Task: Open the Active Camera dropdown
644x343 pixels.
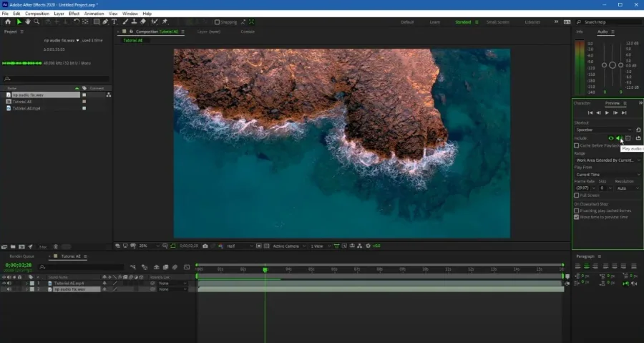Action: click(289, 246)
